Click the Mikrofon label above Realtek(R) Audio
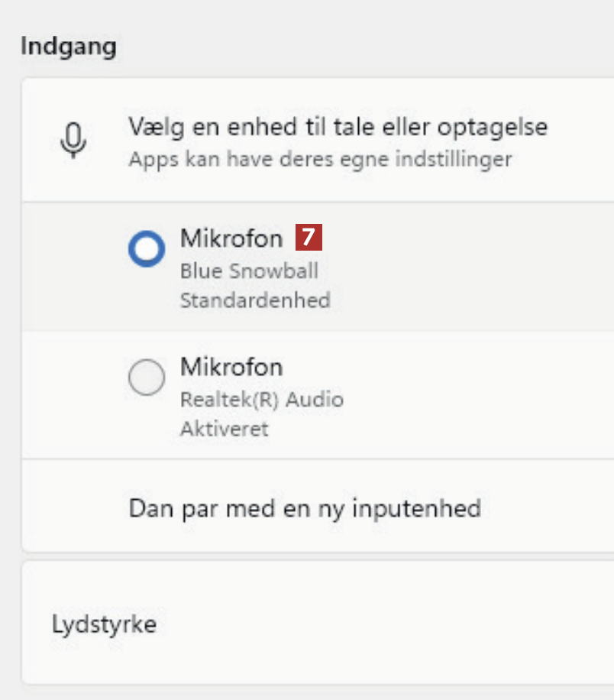The width and height of the screenshot is (614, 700). tap(231, 367)
